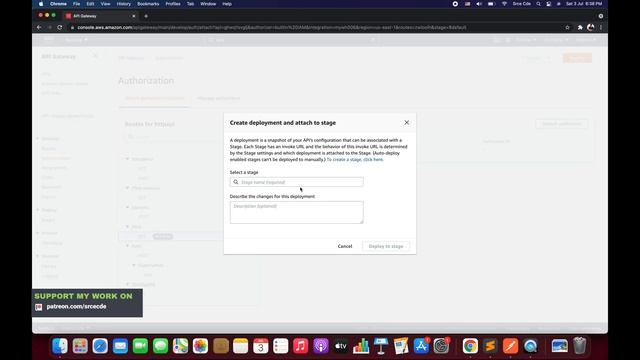Open the File menu
Viewport: 640px width, 360px height.
pos(76,4)
